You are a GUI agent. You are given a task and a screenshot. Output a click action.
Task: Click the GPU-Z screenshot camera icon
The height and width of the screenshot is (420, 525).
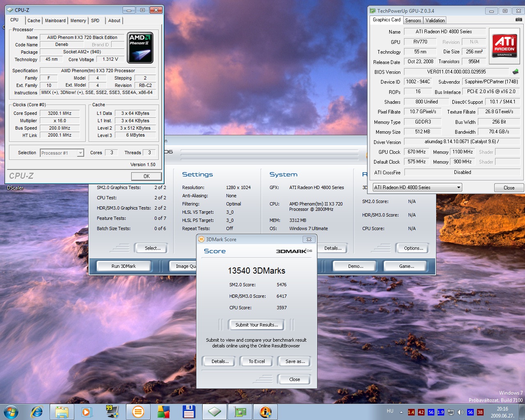pos(518,20)
